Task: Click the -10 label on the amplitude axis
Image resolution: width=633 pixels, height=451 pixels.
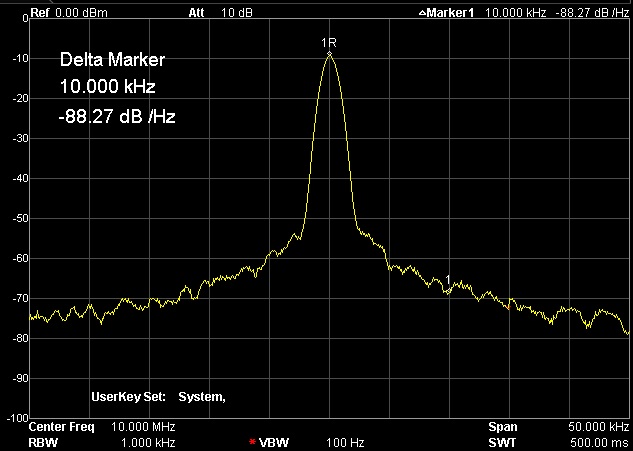Action: [x=20, y=58]
